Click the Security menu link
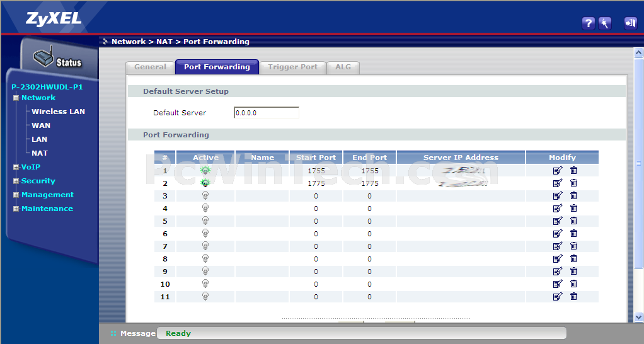 (x=38, y=181)
